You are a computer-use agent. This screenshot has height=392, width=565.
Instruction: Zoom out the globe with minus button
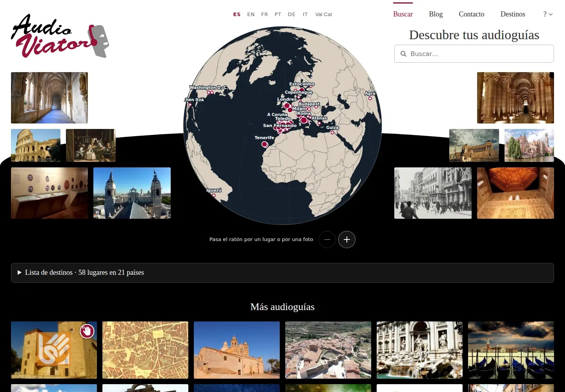pyautogui.click(x=327, y=240)
